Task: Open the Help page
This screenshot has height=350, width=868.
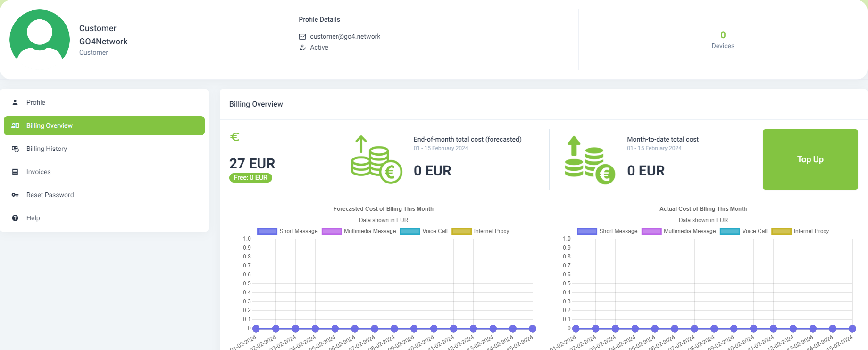Action: tap(104, 218)
